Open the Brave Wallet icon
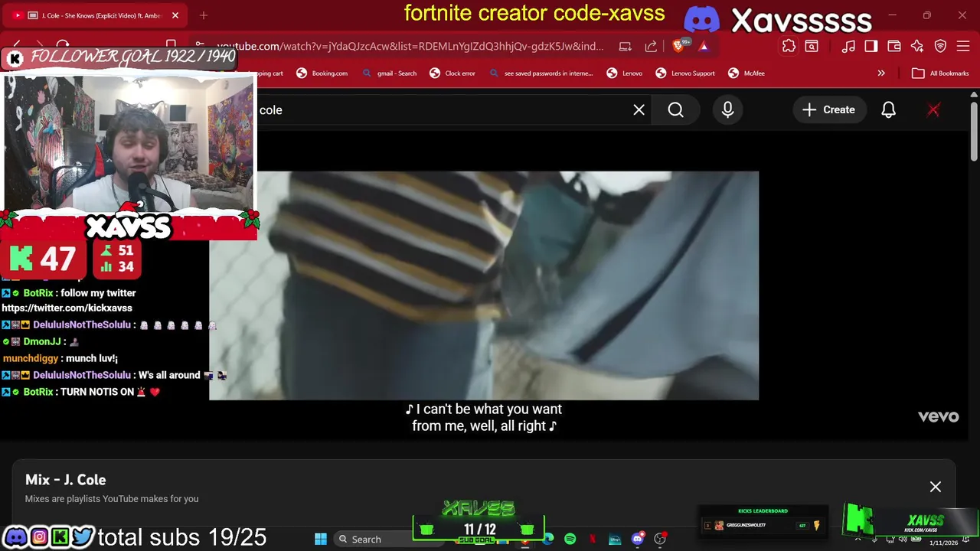Viewport: 980px width, 551px height. (x=894, y=46)
